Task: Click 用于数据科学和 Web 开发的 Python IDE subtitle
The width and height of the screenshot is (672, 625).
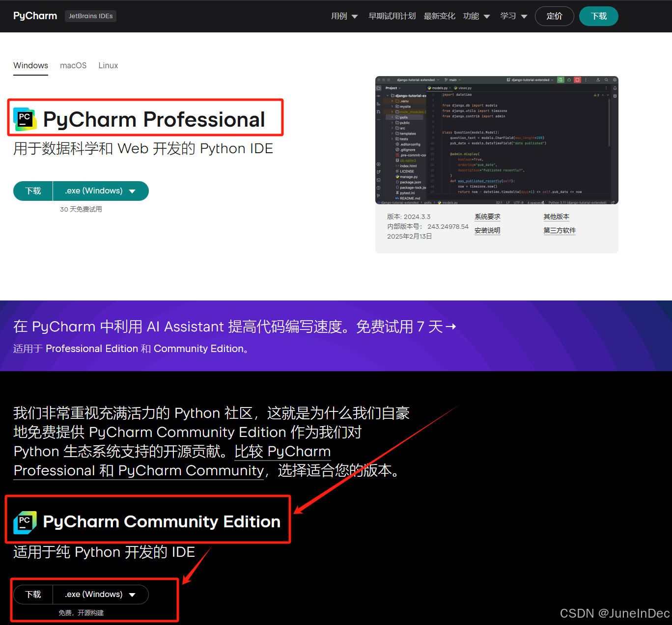Action: point(143,148)
